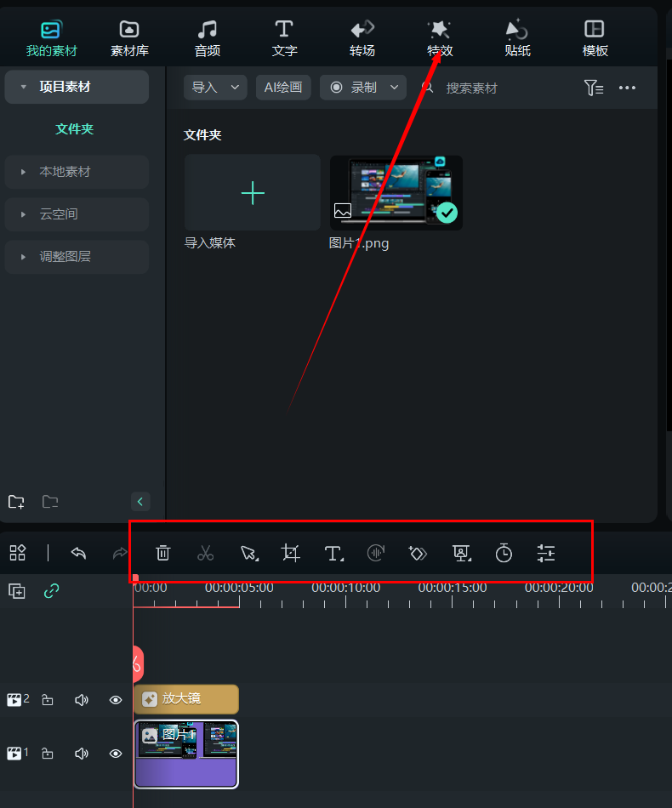Image resolution: width=672 pixels, height=808 pixels.
Task: Click the scissors split icon
Action: [x=206, y=554]
